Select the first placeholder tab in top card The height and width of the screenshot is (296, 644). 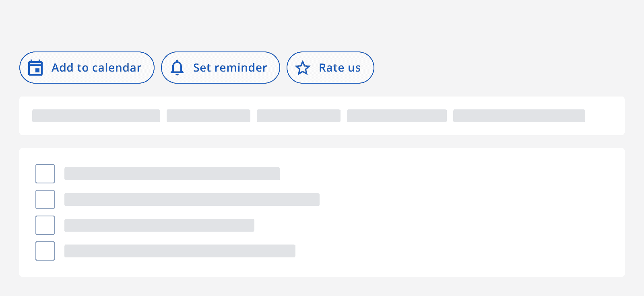[96, 116]
